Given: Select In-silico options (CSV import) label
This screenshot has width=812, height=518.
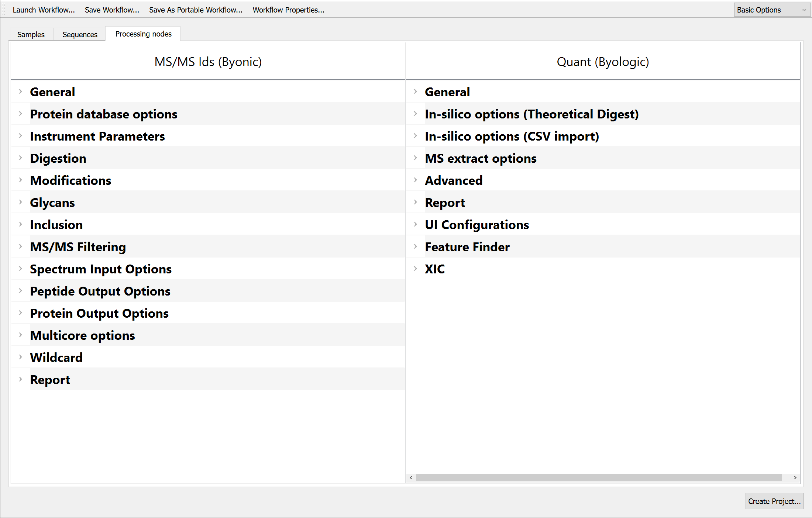Looking at the screenshot, I should pyautogui.click(x=512, y=137).
